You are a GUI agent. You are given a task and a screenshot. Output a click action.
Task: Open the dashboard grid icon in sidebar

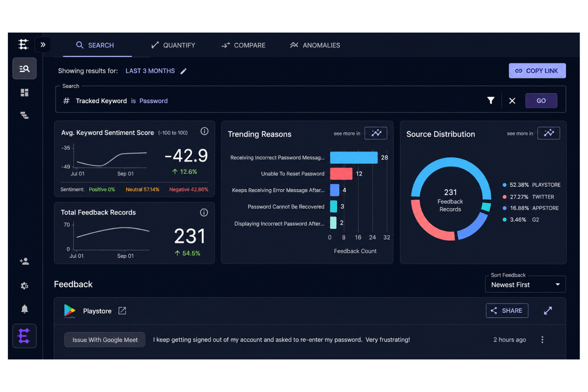(25, 93)
